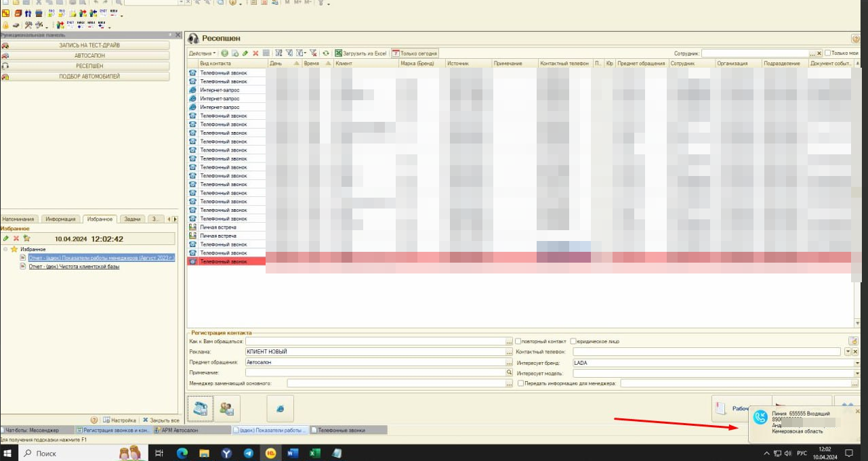
Task: Enable Передать информацию для менеджера checkbox
Action: 520,383
